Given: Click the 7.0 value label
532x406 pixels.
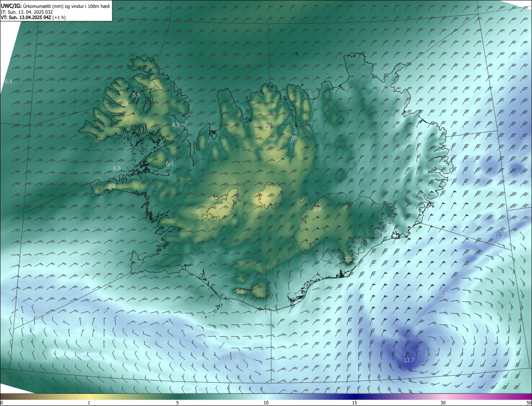Looking at the screenshot, I should [294, 137].
